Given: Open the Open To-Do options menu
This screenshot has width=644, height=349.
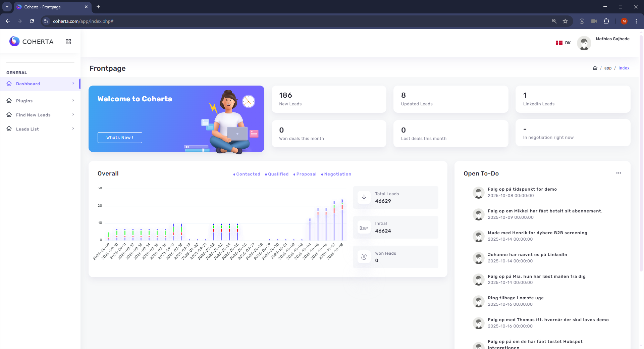Looking at the screenshot, I should pos(619,173).
